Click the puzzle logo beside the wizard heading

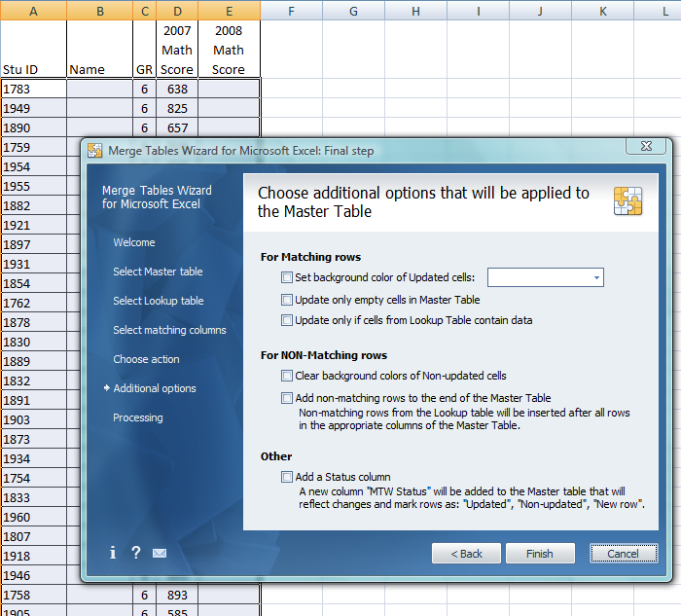click(x=627, y=201)
